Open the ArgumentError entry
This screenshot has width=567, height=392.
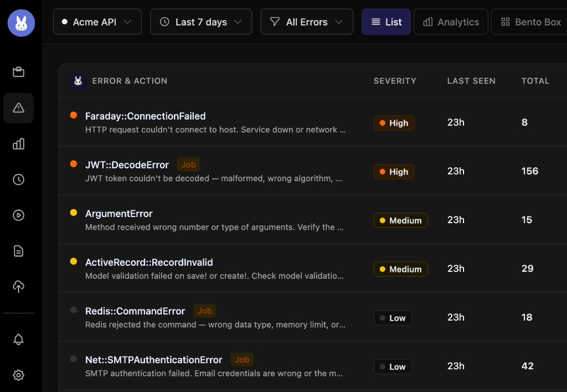(x=119, y=214)
